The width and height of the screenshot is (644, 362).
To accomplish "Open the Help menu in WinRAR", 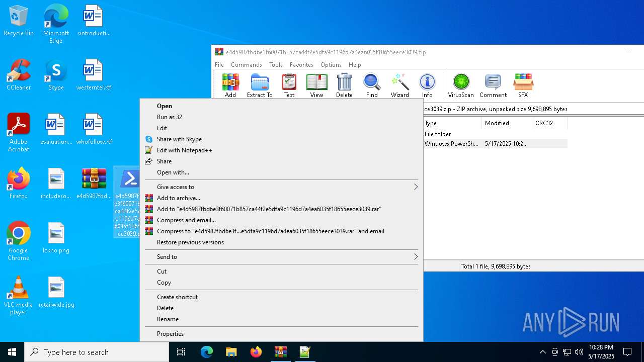I will click(x=355, y=65).
